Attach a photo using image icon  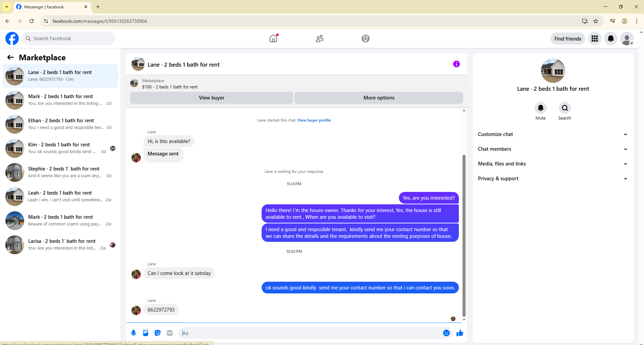click(x=146, y=333)
